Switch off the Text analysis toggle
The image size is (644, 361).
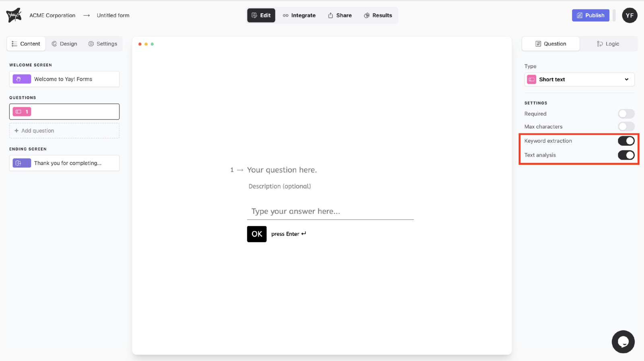pyautogui.click(x=626, y=155)
